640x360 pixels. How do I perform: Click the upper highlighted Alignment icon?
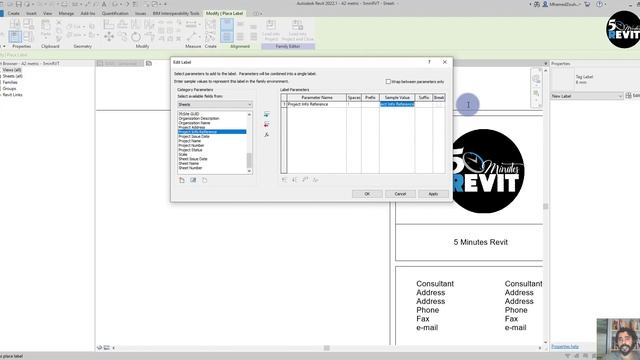(x=227, y=24)
